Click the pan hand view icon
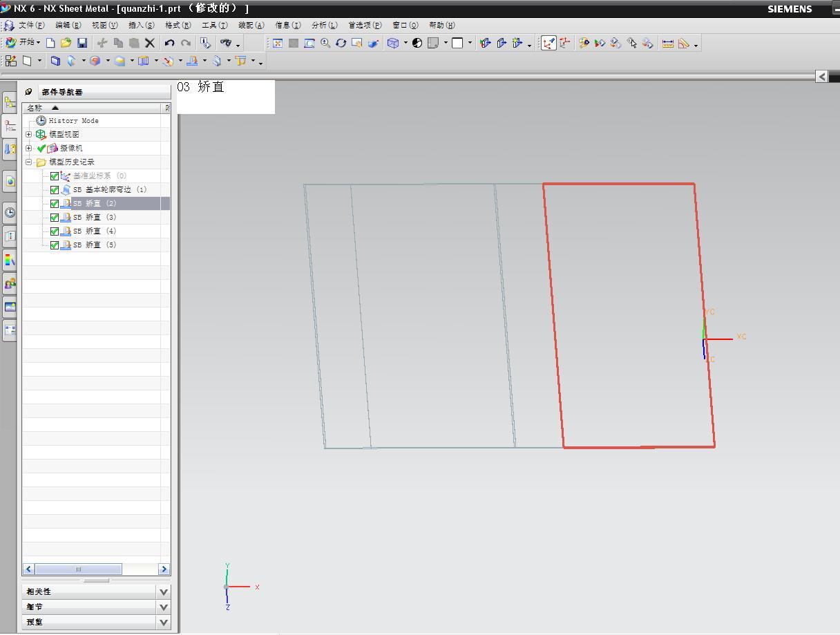 pyautogui.click(x=357, y=43)
